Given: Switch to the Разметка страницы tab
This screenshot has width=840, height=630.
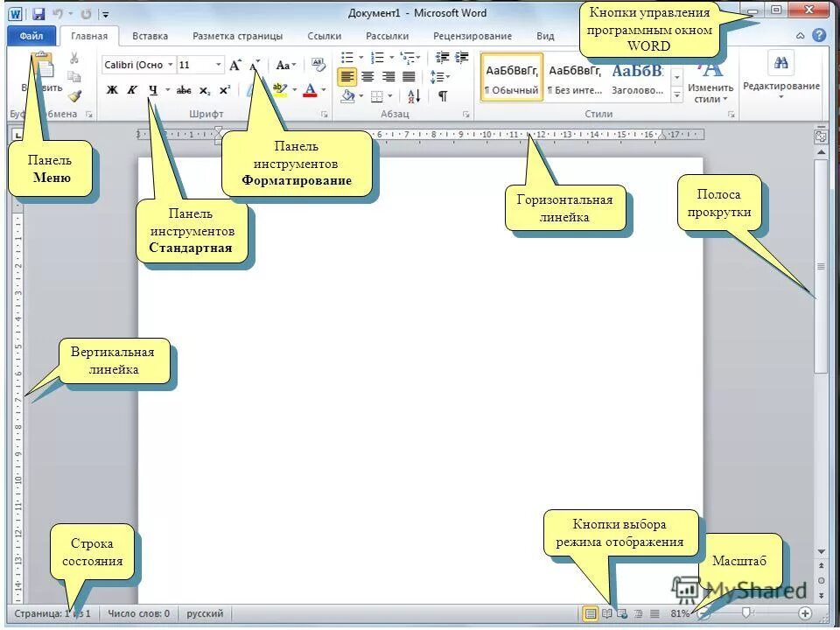Looking at the screenshot, I should click(x=237, y=37).
